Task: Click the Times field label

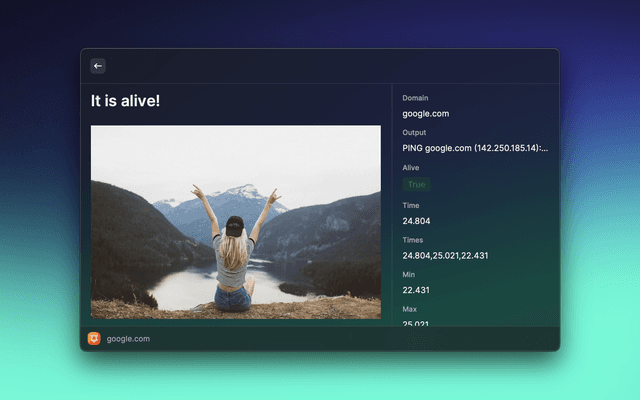Action: click(413, 240)
